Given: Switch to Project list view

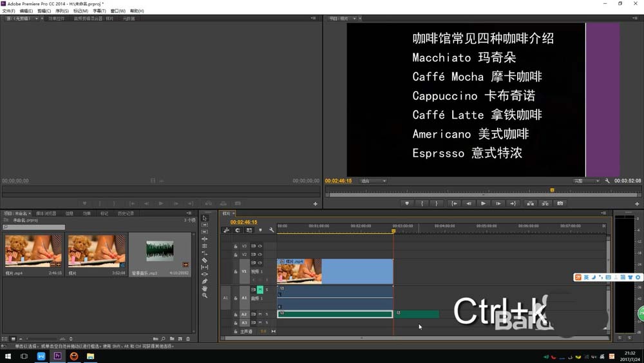Looking at the screenshot, I should click(x=5, y=338).
